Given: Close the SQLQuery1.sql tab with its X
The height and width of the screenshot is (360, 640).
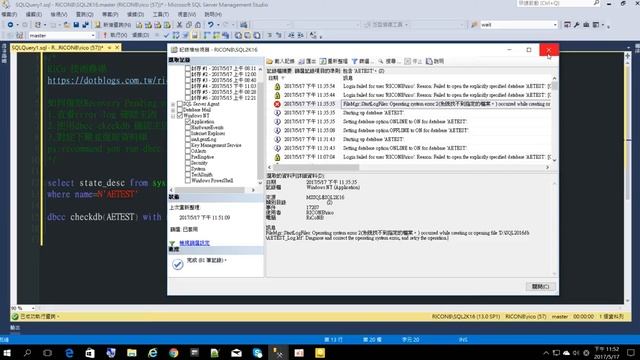Looking at the screenshot, I should [117, 48].
